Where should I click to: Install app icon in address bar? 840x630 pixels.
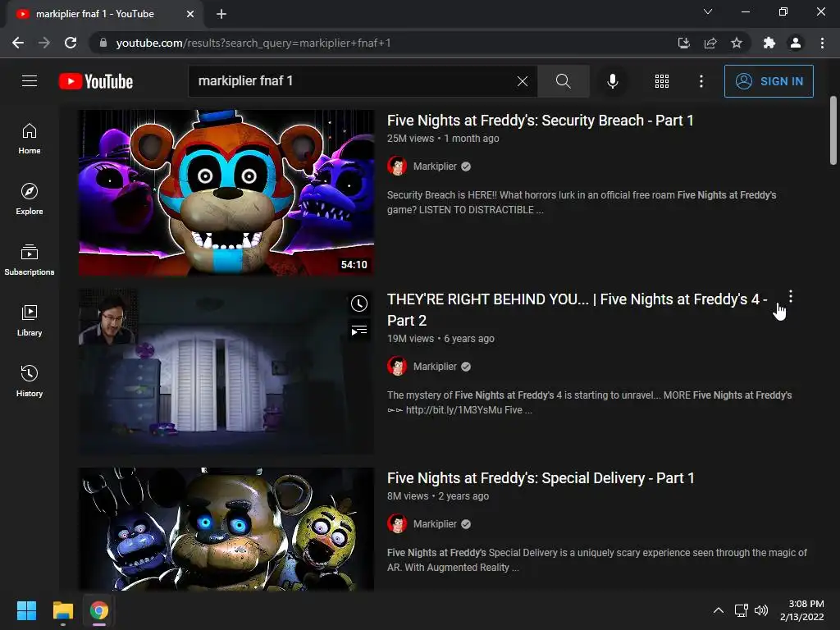pos(684,43)
